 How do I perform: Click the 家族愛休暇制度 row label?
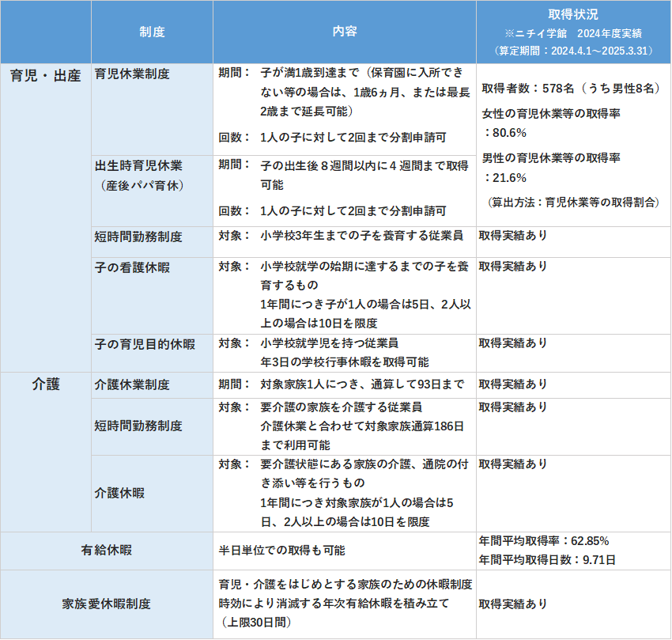point(107,604)
